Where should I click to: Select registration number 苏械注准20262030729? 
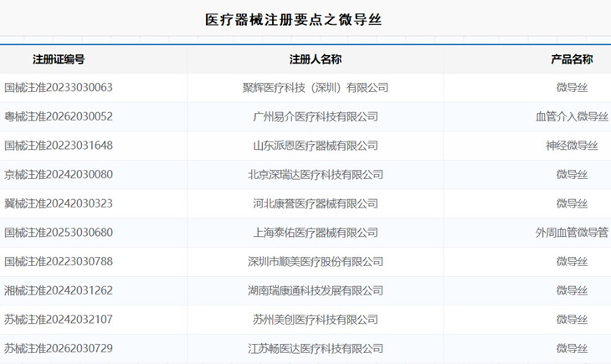(x=59, y=348)
